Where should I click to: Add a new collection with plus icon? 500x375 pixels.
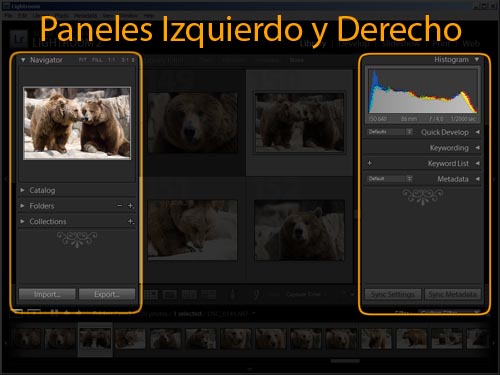pos(130,221)
